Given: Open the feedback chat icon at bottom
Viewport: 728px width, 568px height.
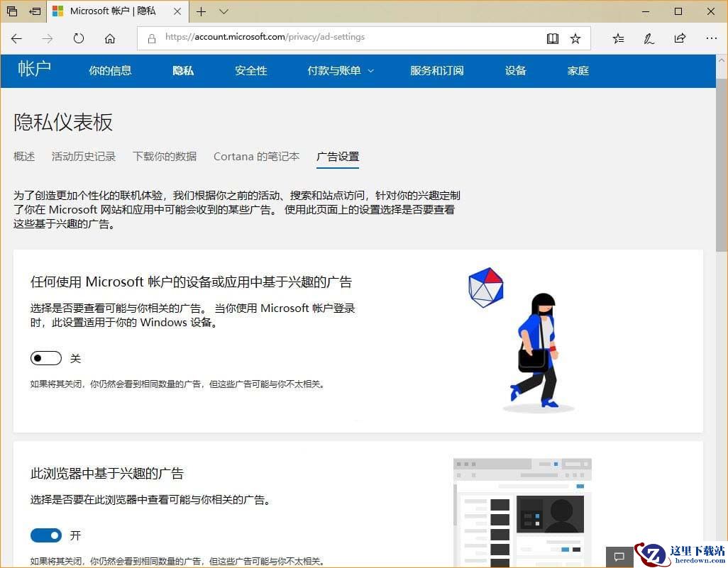Looking at the screenshot, I should (619, 557).
